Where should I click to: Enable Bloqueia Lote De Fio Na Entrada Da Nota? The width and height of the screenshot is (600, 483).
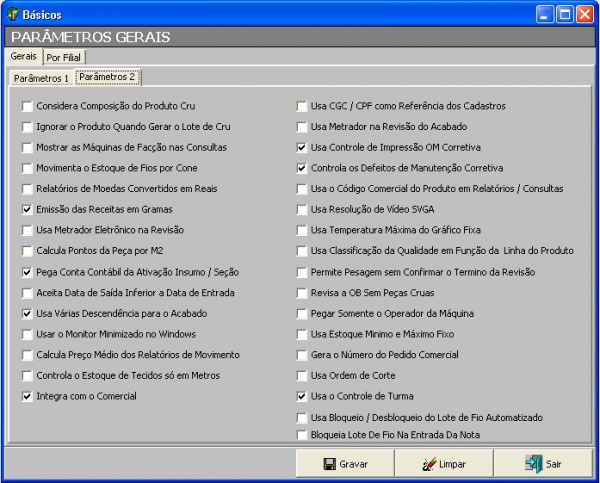coord(302,434)
